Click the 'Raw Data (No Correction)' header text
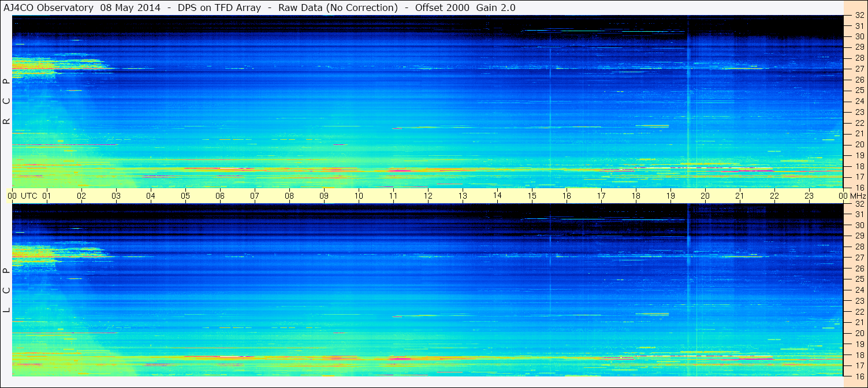 338,8
